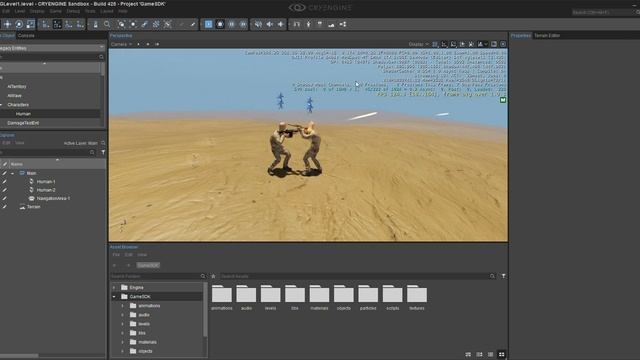
Task: Click the Level Explorer filter funnel icon
Action: 103,152
